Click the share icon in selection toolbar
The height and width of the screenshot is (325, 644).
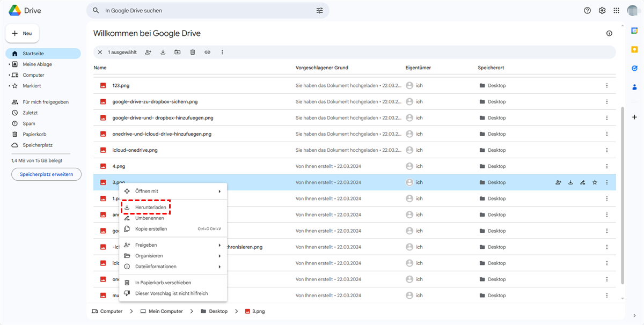148,52
